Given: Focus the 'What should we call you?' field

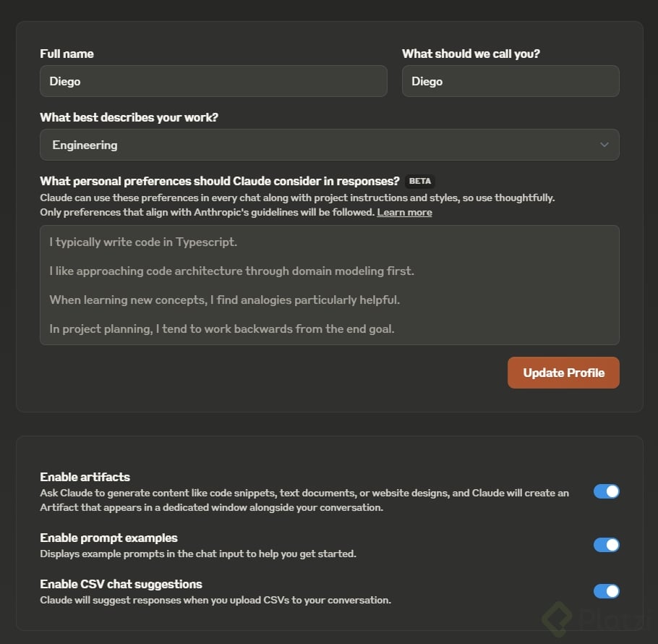Looking at the screenshot, I should [x=510, y=81].
